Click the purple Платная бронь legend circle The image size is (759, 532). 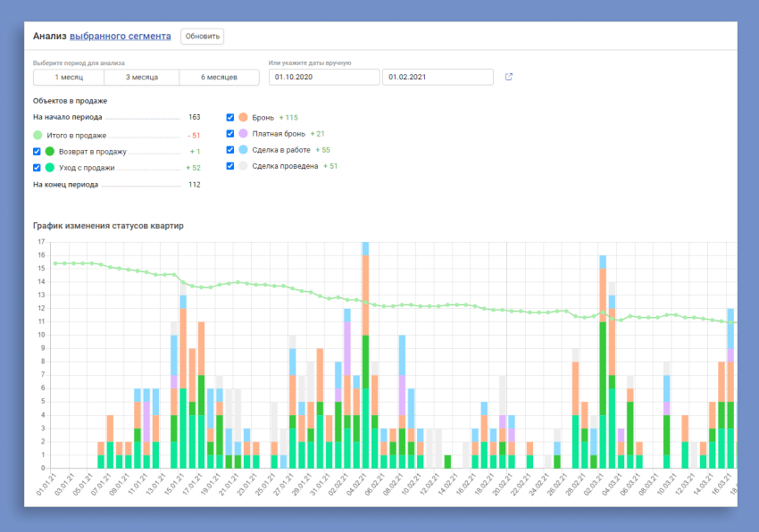coord(243,134)
